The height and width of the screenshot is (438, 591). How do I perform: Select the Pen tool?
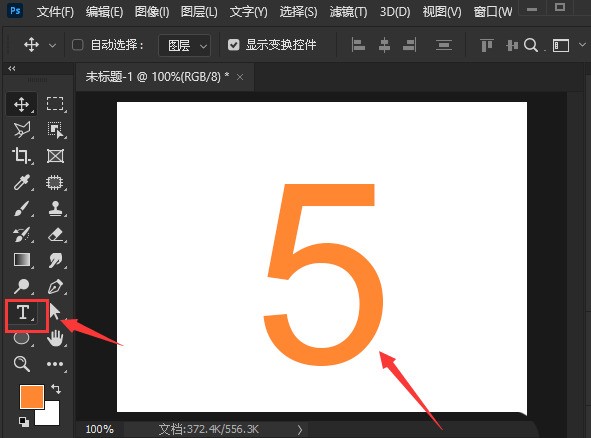[x=55, y=286]
